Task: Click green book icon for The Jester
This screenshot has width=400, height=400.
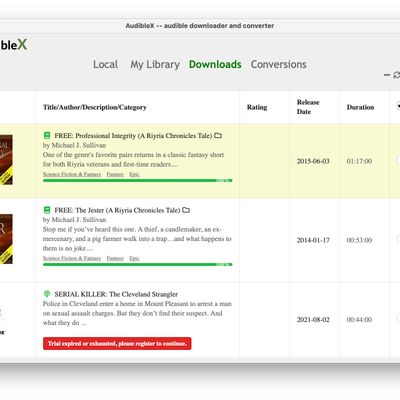Action: point(47,210)
